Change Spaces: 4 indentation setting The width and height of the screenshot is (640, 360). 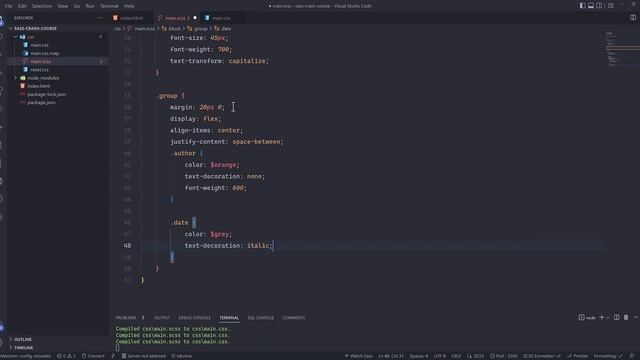click(419, 356)
